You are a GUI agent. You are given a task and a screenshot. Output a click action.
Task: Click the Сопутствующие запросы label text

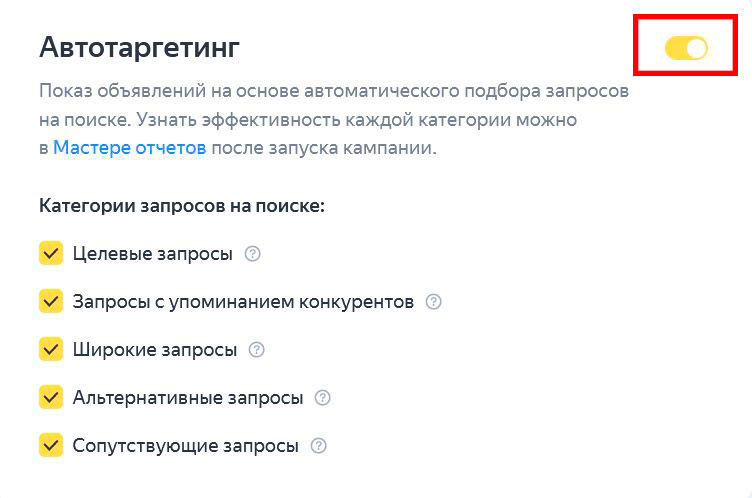pos(186,446)
